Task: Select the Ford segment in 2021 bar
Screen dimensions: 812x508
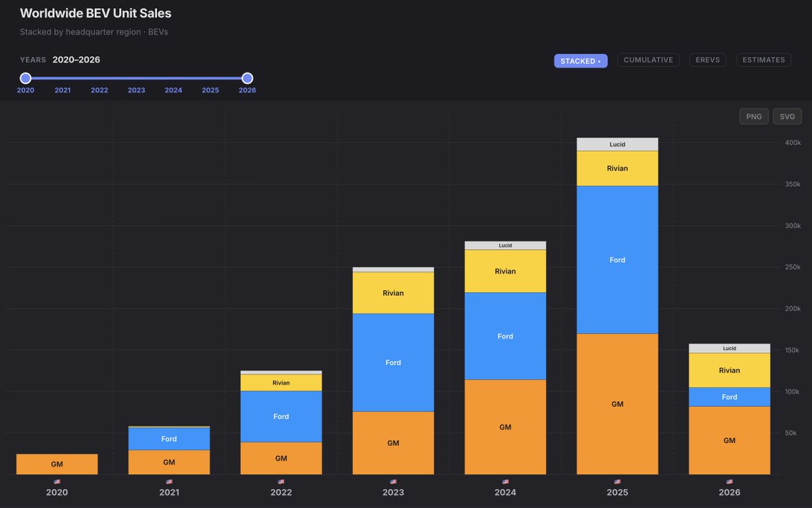Action: [169, 439]
